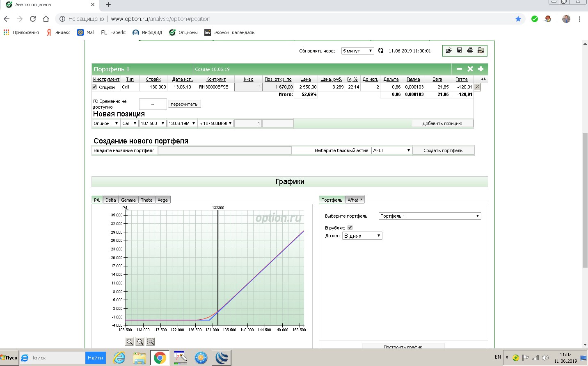The width and height of the screenshot is (588, 366).
Task: Toggle the 'В рублях' checkbox
Action: click(x=350, y=227)
